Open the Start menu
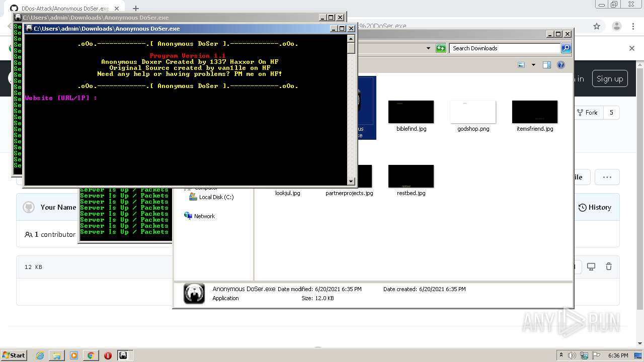This screenshot has width=644, height=362. 14,355
